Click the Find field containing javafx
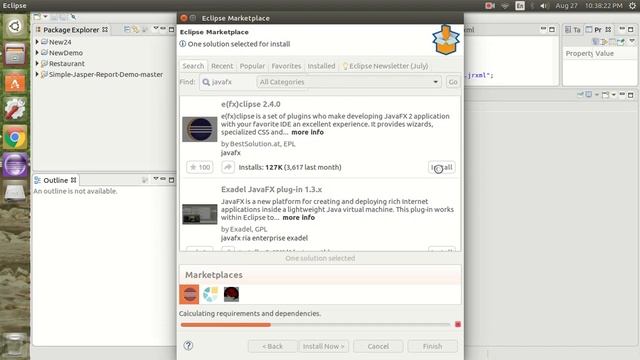640x360 pixels. click(227, 82)
